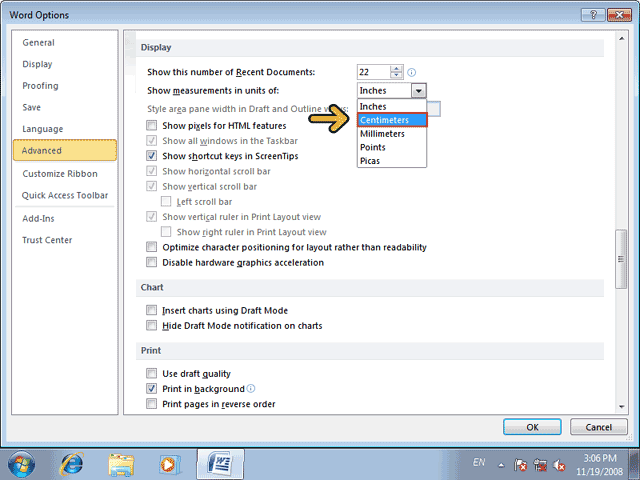This screenshot has height=480, width=640.
Task: Check Hide Draft Mode notification on charts
Action: tap(151, 325)
